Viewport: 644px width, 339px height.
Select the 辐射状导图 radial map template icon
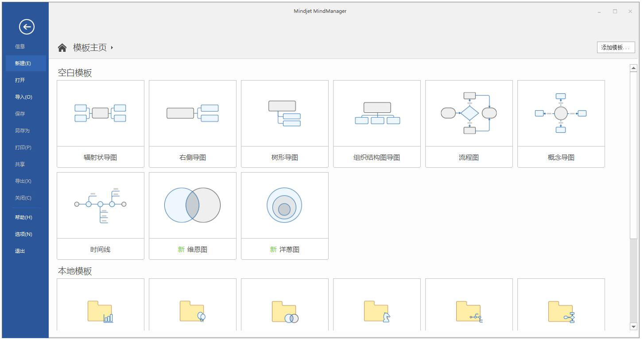[101, 113]
